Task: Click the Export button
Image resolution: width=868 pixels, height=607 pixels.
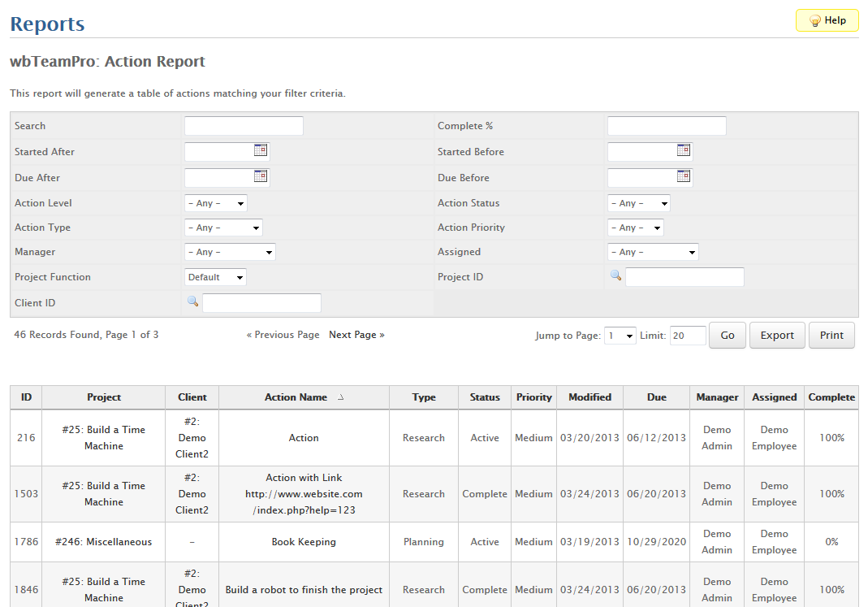Action: [x=777, y=336]
